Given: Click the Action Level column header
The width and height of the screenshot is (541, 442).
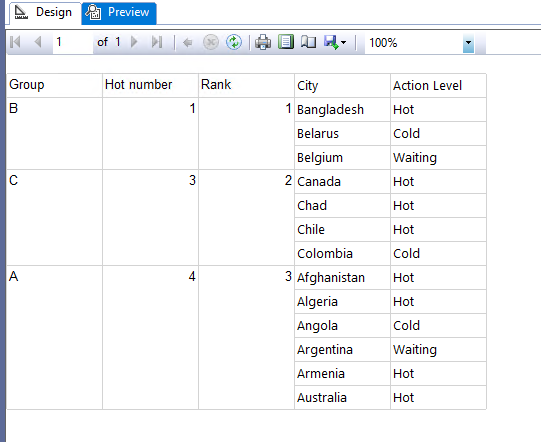Looking at the screenshot, I should [x=438, y=86].
